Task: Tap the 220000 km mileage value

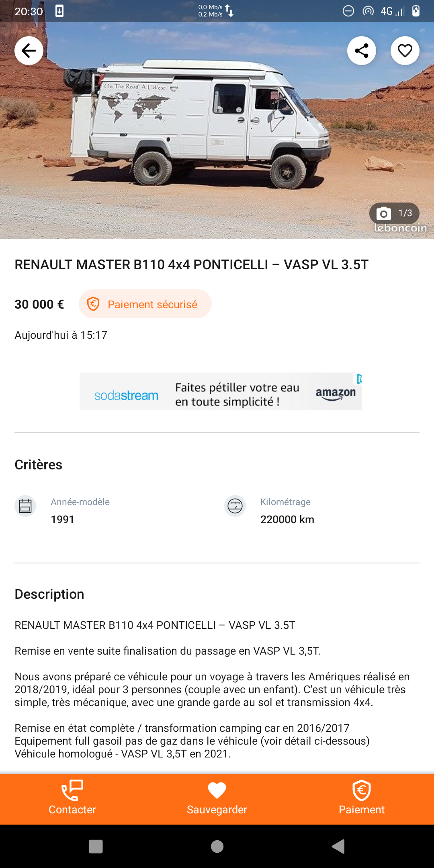Action: (287, 520)
